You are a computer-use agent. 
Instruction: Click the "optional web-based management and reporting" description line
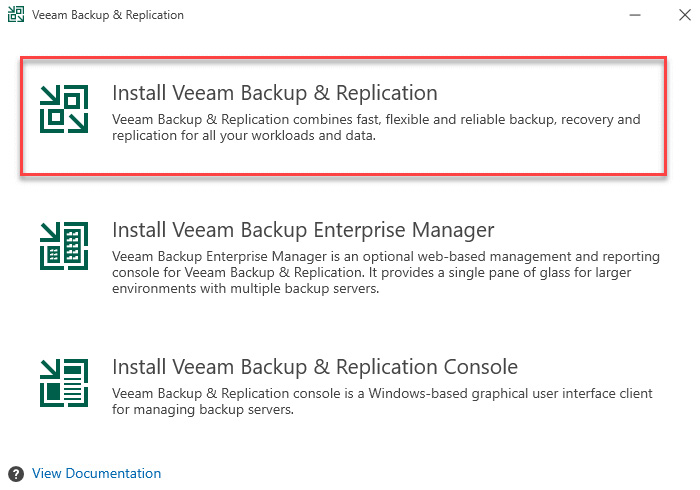point(386,257)
